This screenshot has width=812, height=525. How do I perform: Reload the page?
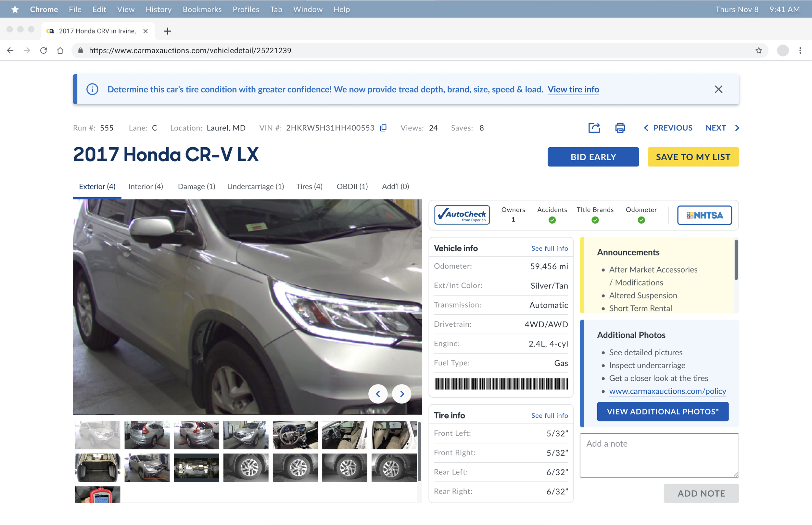click(43, 50)
